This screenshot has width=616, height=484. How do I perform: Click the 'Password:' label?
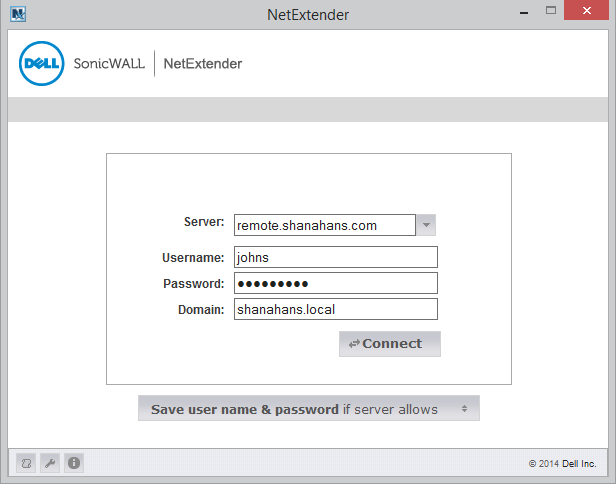(x=193, y=284)
